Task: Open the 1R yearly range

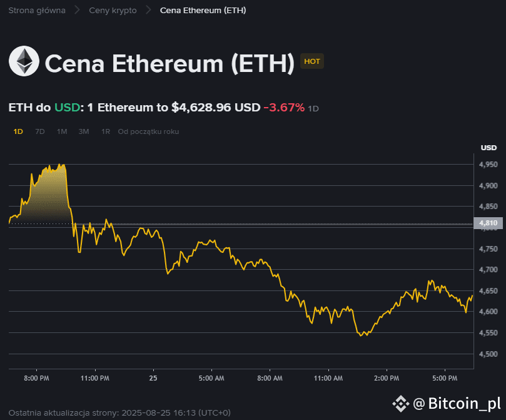Action: coord(104,131)
